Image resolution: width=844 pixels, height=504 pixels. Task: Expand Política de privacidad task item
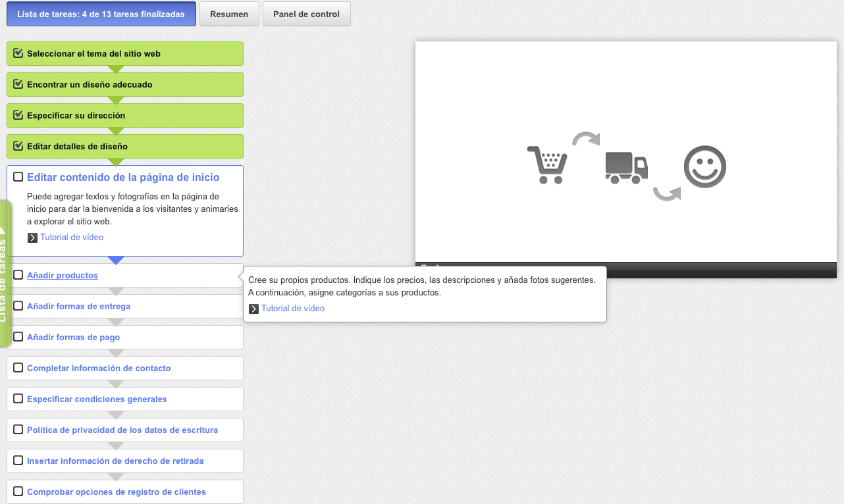coord(122,430)
